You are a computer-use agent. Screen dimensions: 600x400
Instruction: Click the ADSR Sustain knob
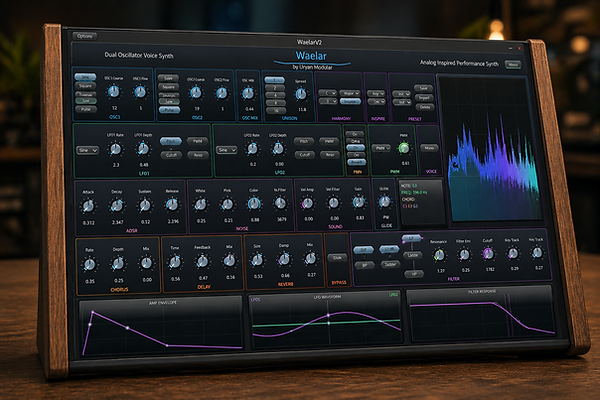[145, 205]
